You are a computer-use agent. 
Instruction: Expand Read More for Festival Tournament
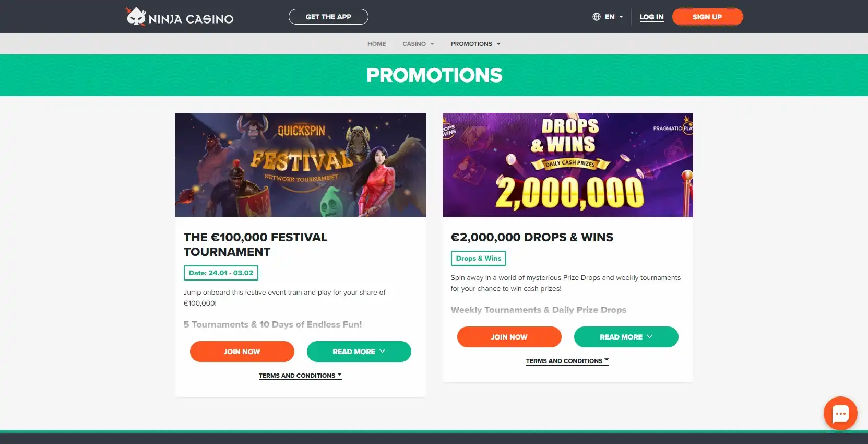359,352
